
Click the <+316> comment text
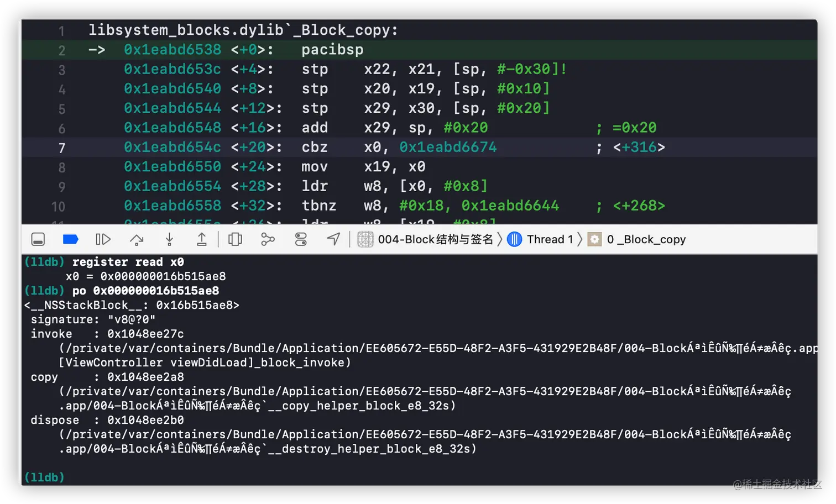click(x=639, y=147)
